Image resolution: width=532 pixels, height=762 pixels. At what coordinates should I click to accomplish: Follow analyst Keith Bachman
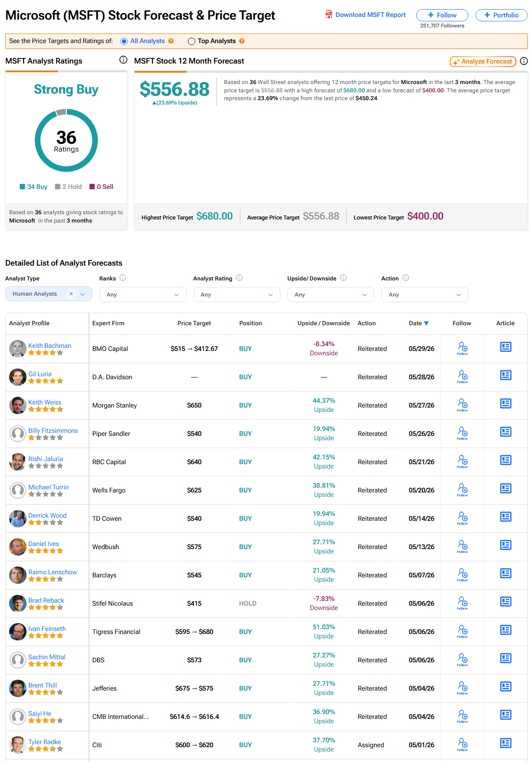coord(462,348)
